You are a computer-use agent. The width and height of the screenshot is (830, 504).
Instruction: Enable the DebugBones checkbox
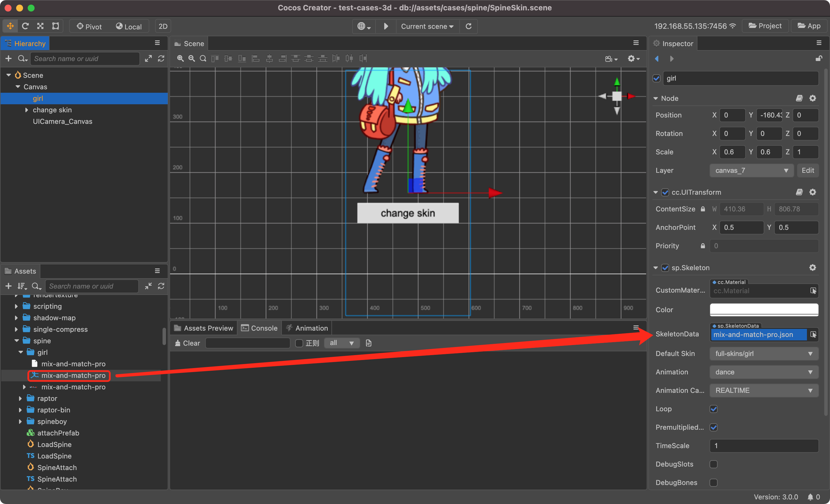coord(714,482)
